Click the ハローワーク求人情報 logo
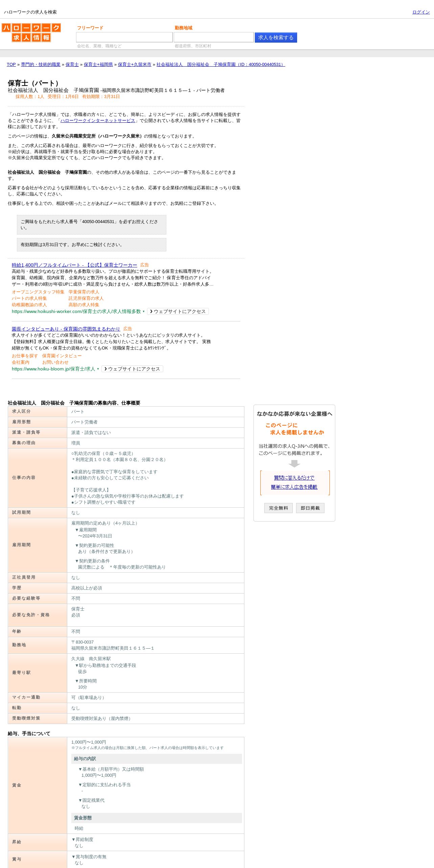434x868 pixels. pyautogui.click(x=31, y=32)
